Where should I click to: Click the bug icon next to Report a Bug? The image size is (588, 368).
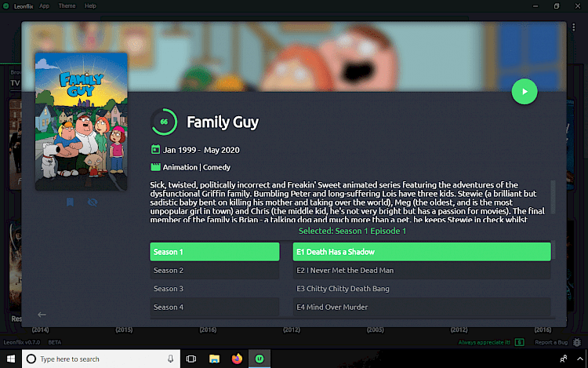(x=577, y=342)
